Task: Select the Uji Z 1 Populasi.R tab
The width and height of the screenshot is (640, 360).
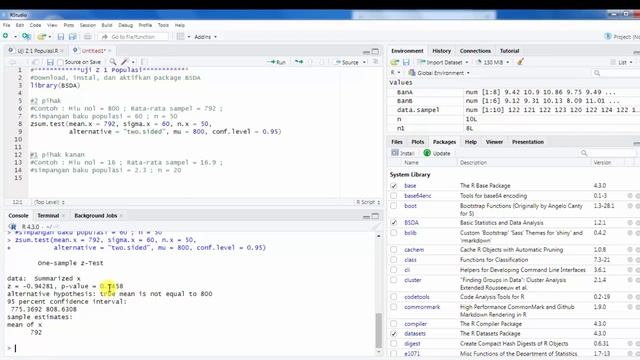Action: coord(38,51)
